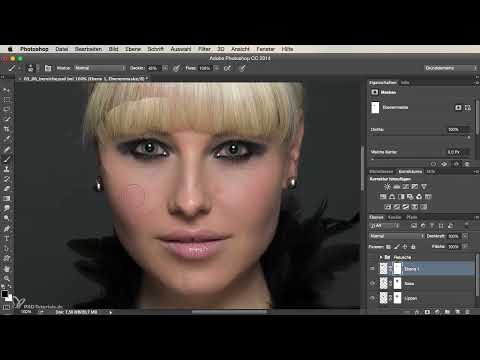The image size is (480, 360).
Task: Hide the Lippen layer
Action: coord(372,298)
